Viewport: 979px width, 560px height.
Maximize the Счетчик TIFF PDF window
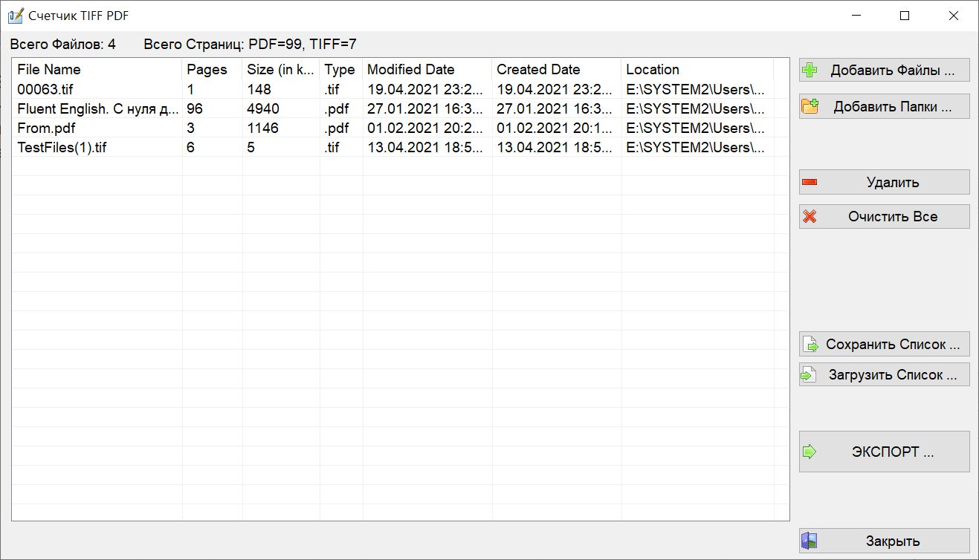tap(905, 16)
